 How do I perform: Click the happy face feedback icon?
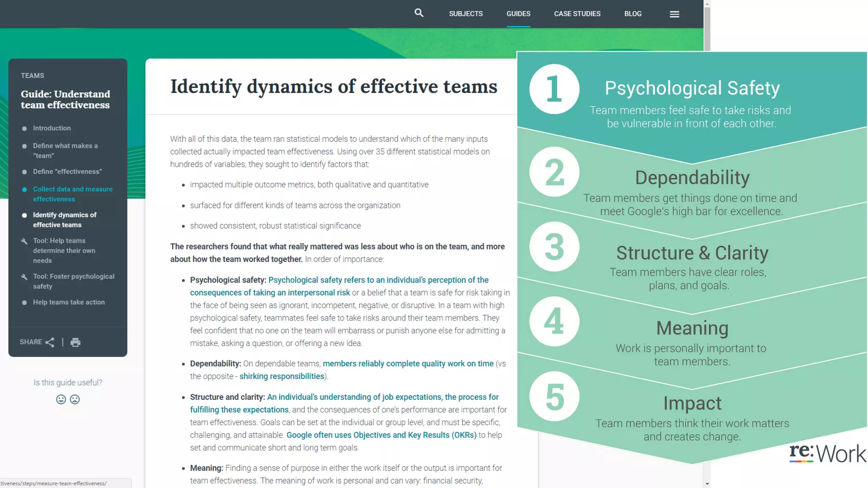pos(61,399)
